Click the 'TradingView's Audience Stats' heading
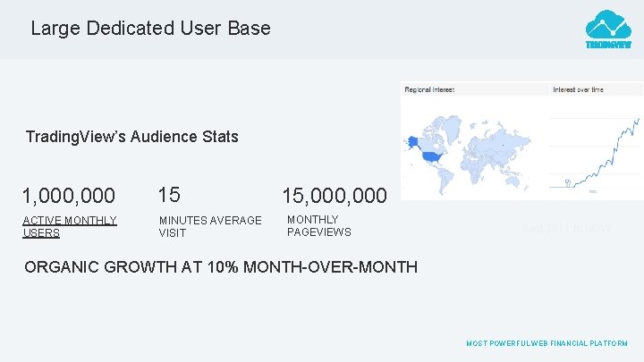Viewport: 644px width, 362px height. [131, 137]
